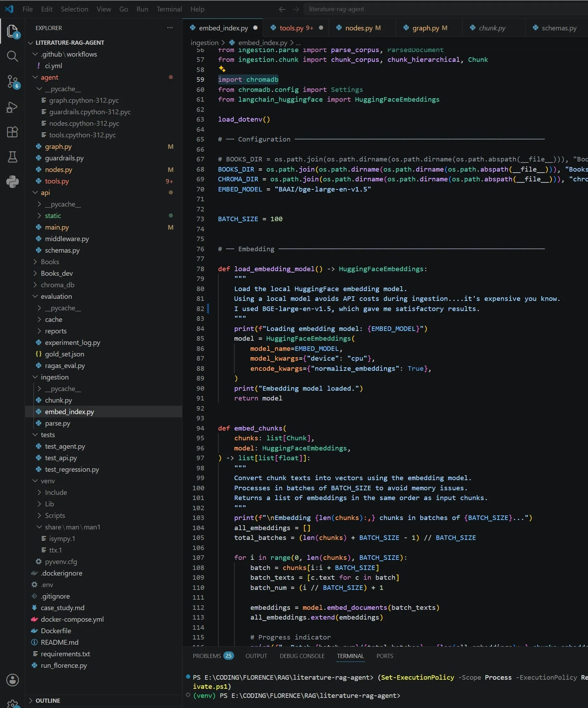Click the navigate back arrow in title bar
Viewport: 588px width, 708px height.
pos(282,9)
